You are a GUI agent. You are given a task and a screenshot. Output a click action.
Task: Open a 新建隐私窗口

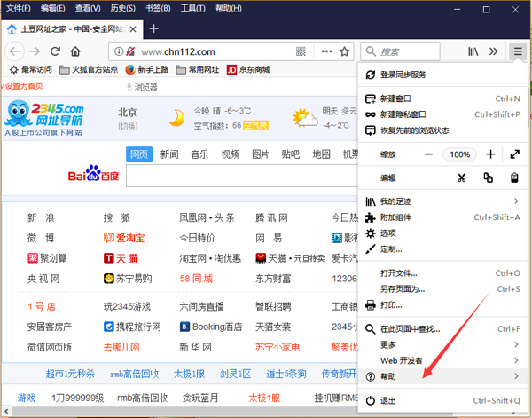[x=442, y=114]
